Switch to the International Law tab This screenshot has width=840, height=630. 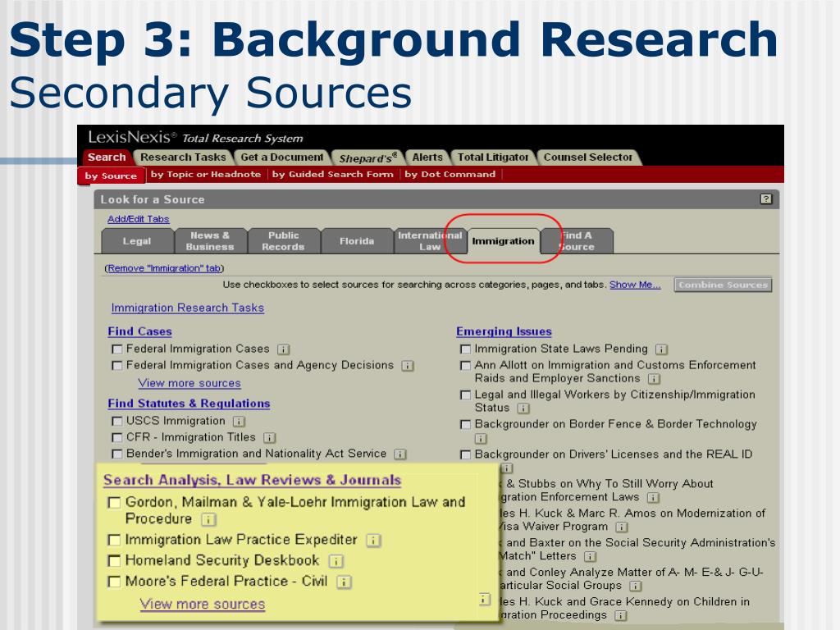tap(430, 241)
